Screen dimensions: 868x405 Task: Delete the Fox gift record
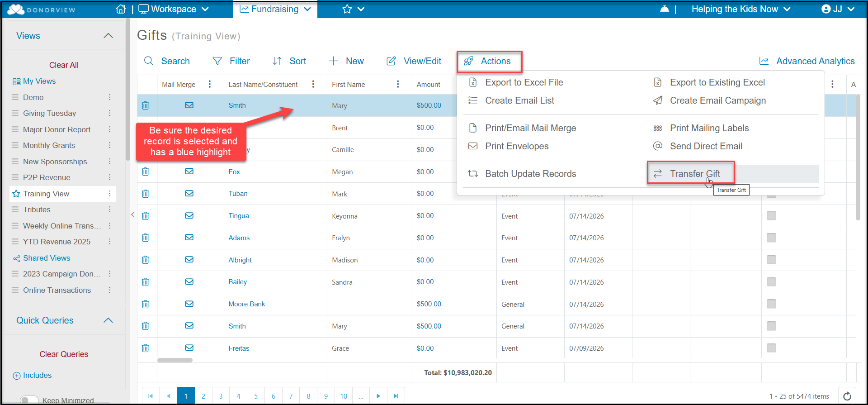[146, 172]
